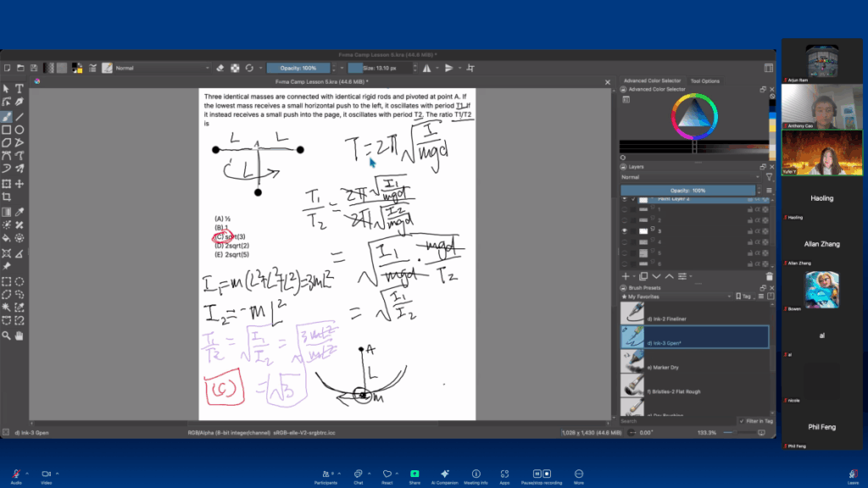Select the Text tool in the toolbox
Viewport: 868px width, 488px height.
19,88
